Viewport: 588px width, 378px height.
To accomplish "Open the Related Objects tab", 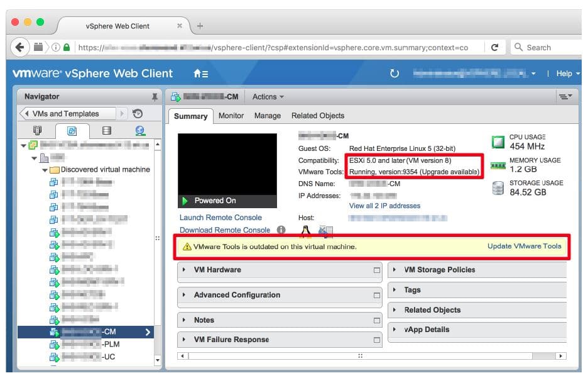I will [x=318, y=116].
